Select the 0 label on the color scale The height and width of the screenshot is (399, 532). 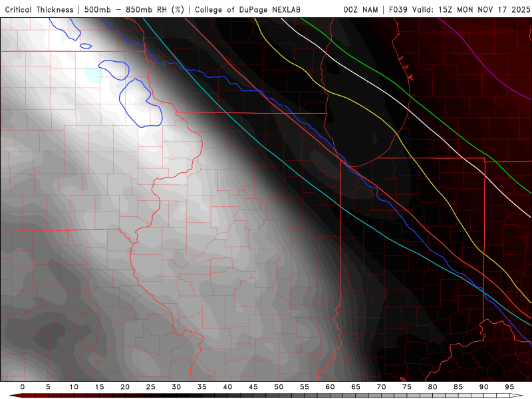(x=23, y=387)
